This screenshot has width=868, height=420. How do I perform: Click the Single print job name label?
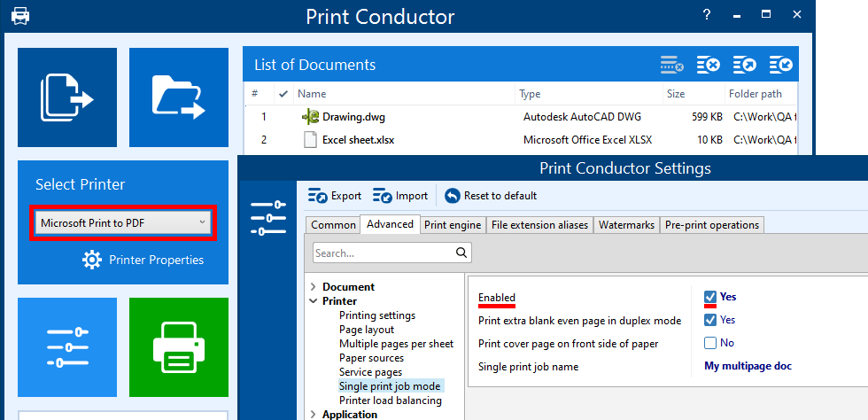(528, 367)
